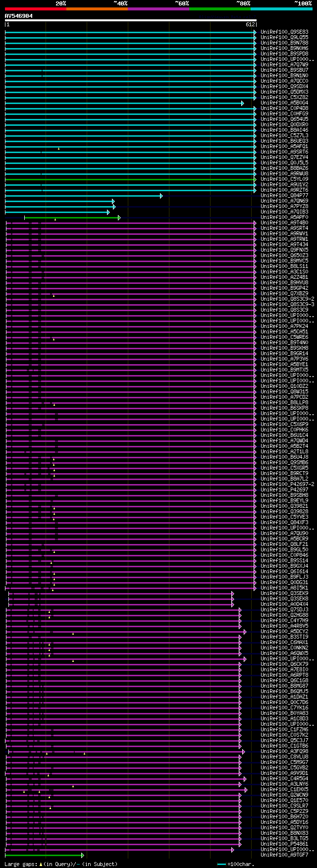Select the UniRef100_Q8LF21 label
The height and width of the screenshot is (868, 317).
coord(284,544)
